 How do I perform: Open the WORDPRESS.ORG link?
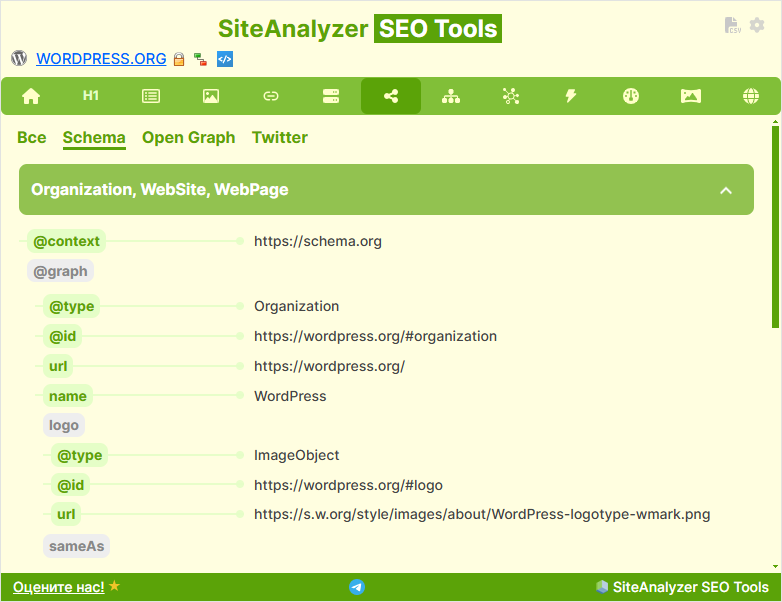(x=101, y=59)
